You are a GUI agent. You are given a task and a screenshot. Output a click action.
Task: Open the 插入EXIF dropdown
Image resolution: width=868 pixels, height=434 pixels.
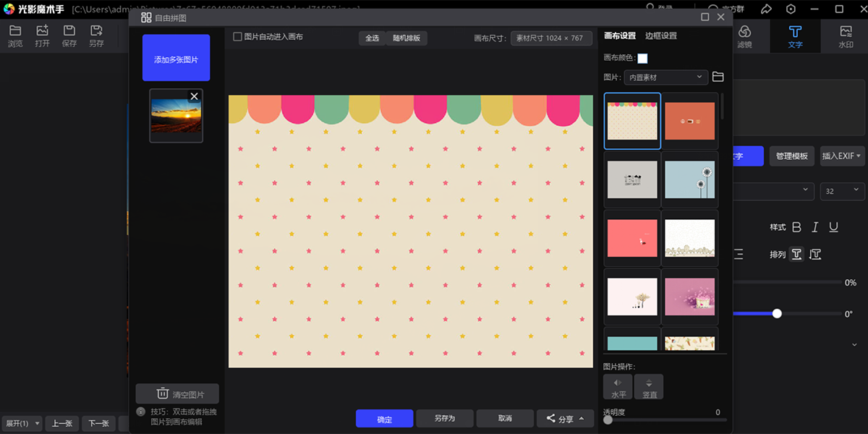[842, 156]
